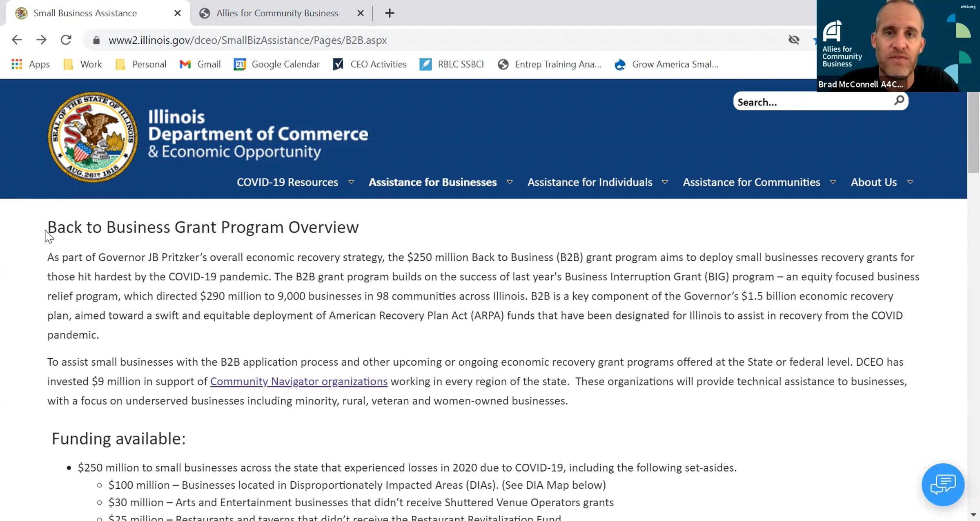
Task: Expand the Assistance for Businesses dropdown arrow
Action: [510, 182]
